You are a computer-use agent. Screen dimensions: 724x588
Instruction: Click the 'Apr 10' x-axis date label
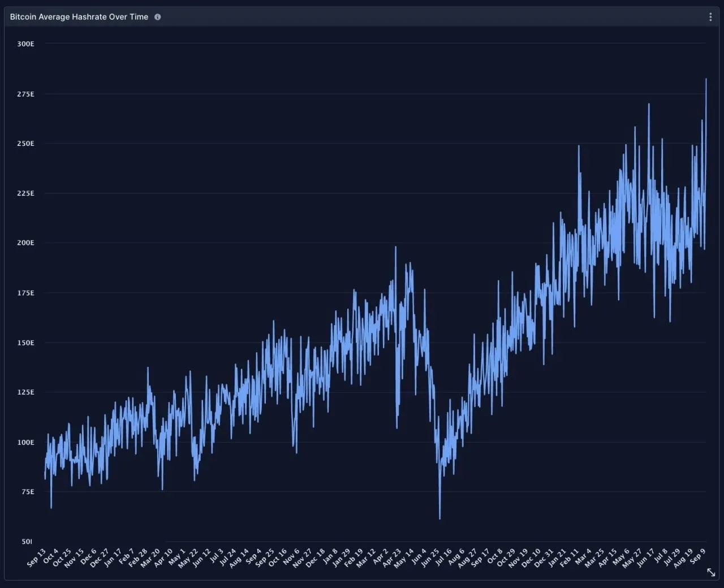(163, 557)
